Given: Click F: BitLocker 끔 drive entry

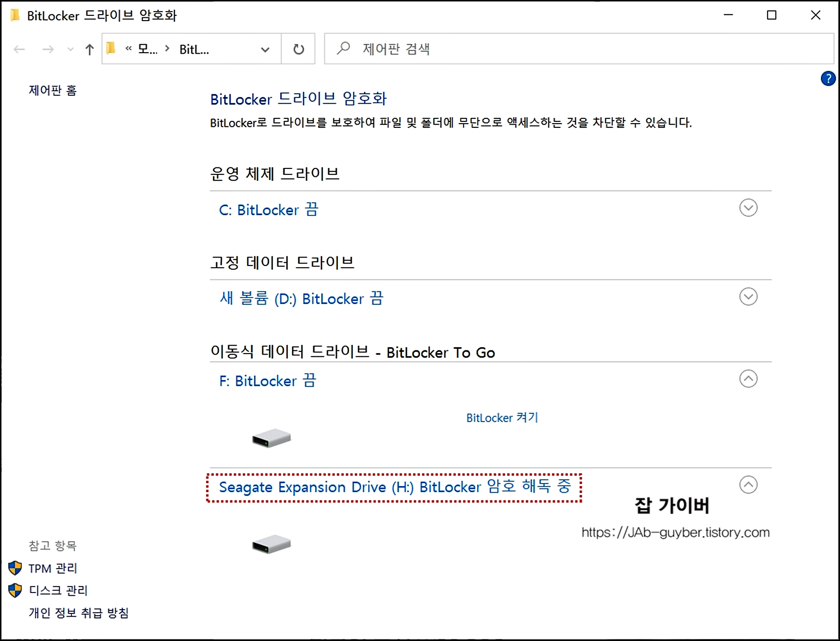Looking at the screenshot, I should coord(267,381).
